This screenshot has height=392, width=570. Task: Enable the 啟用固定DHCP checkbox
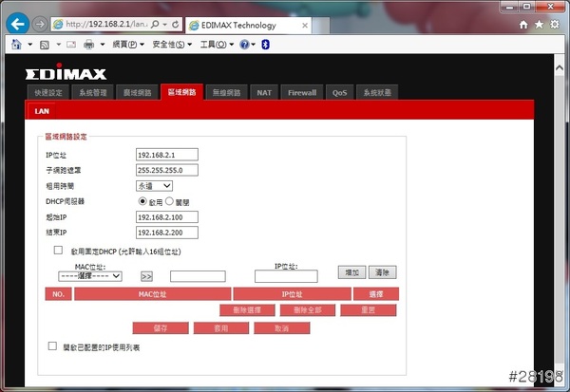58,251
